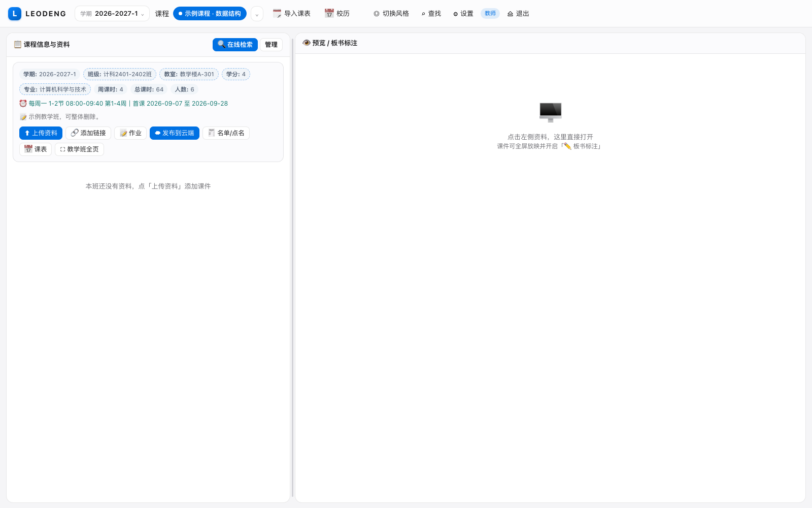
Task: Click 添加链接 to add a link
Action: point(88,133)
